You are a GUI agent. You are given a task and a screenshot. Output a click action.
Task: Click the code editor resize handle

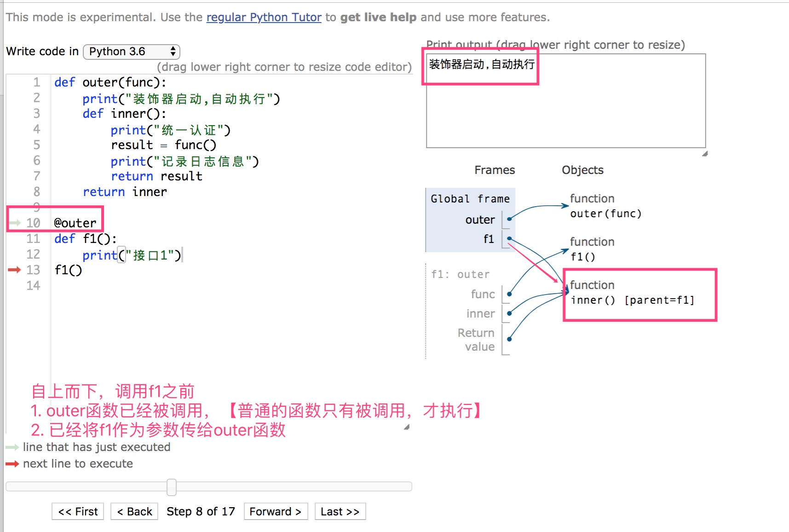[407, 428]
